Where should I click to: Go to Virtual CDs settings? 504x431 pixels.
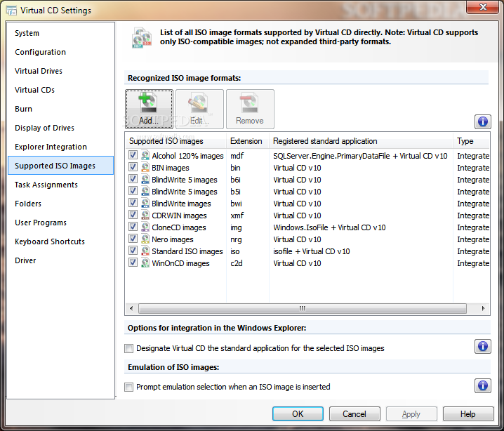point(60,90)
